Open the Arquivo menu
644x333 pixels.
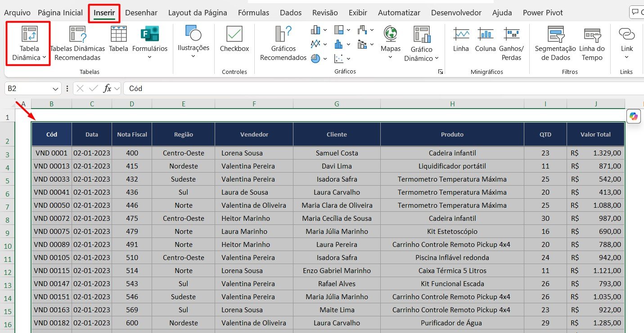[x=17, y=13]
